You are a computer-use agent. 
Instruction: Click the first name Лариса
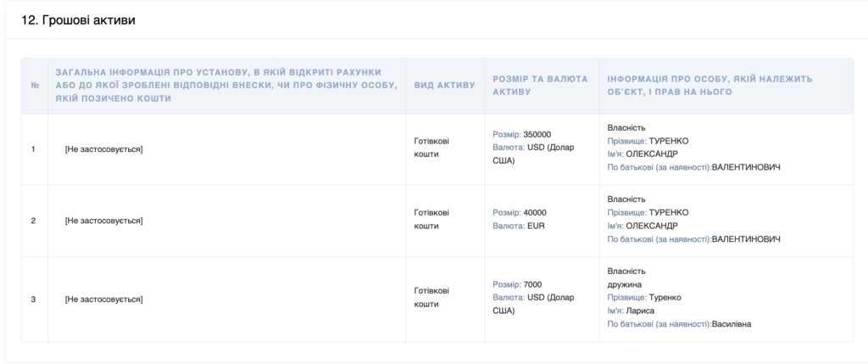643,311
